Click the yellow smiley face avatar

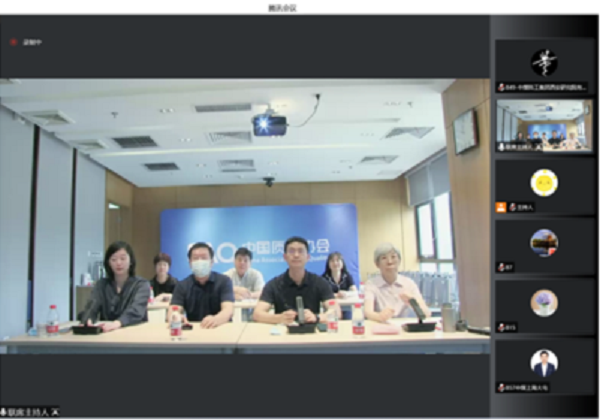[544, 182]
